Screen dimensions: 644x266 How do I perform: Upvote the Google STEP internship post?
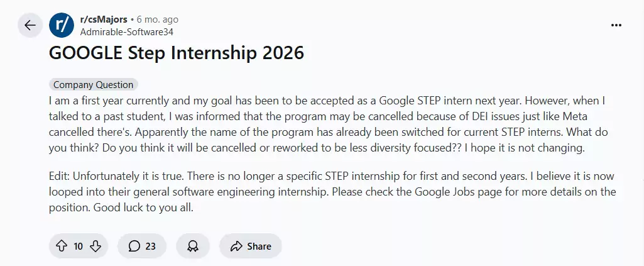tap(61, 246)
